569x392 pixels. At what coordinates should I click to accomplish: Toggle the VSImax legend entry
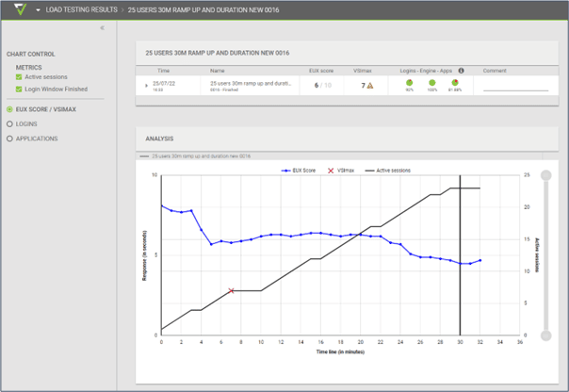(341, 171)
